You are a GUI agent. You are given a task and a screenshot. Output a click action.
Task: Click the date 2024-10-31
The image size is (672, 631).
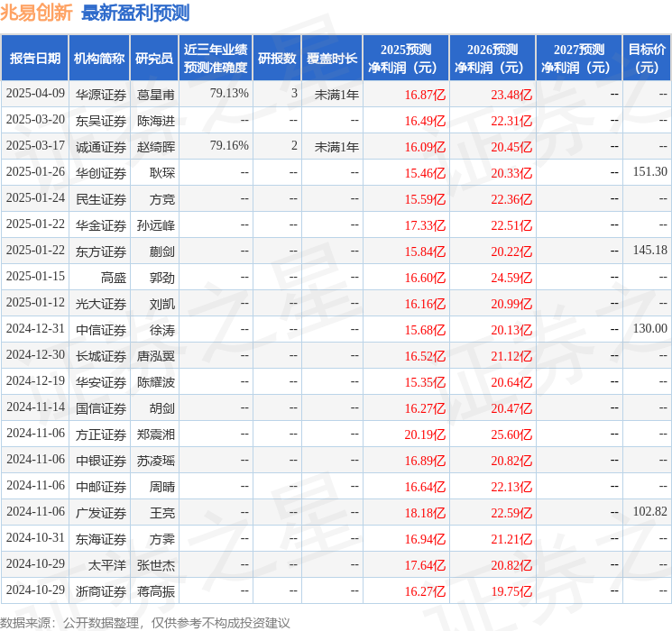coord(35,537)
